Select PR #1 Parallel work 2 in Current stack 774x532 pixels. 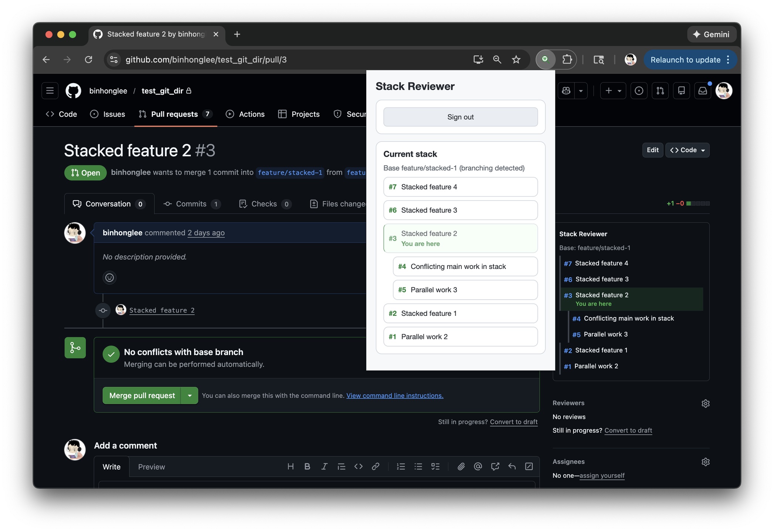(460, 337)
